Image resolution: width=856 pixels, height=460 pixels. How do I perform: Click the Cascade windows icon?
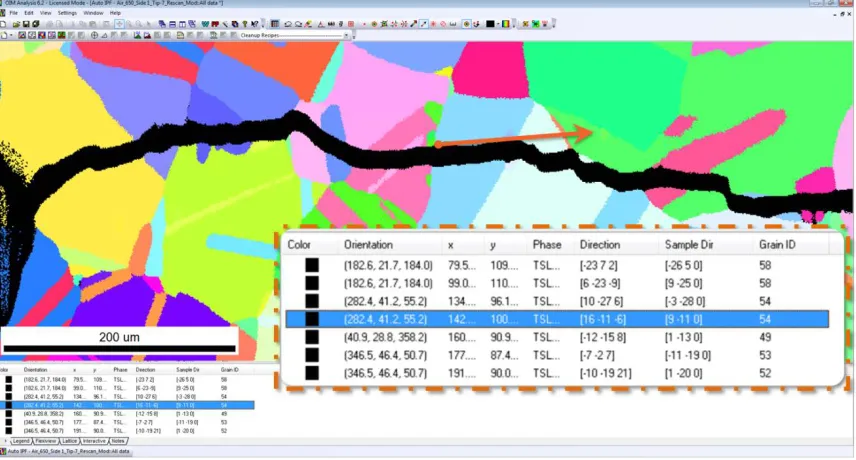point(162,24)
